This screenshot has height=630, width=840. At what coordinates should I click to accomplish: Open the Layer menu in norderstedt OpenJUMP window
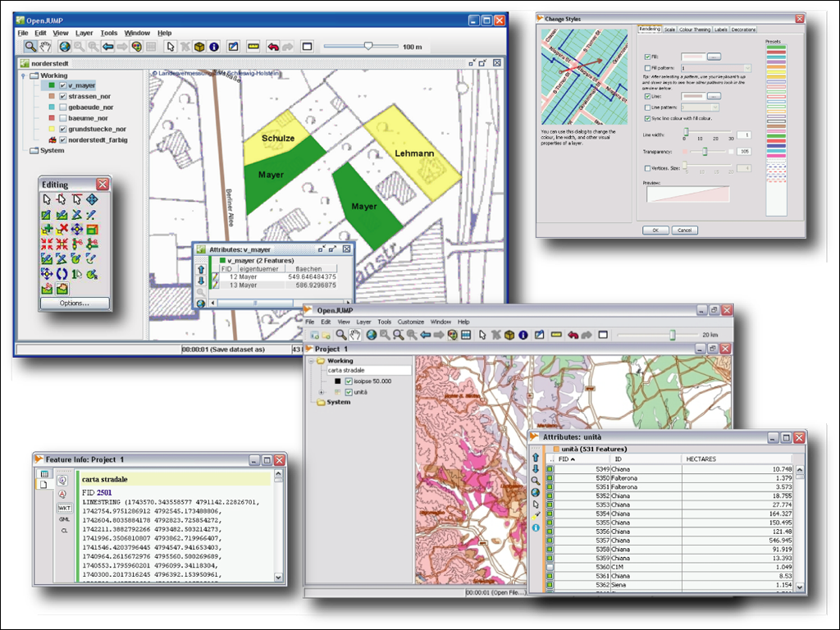pyautogui.click(x=84, y=33)
